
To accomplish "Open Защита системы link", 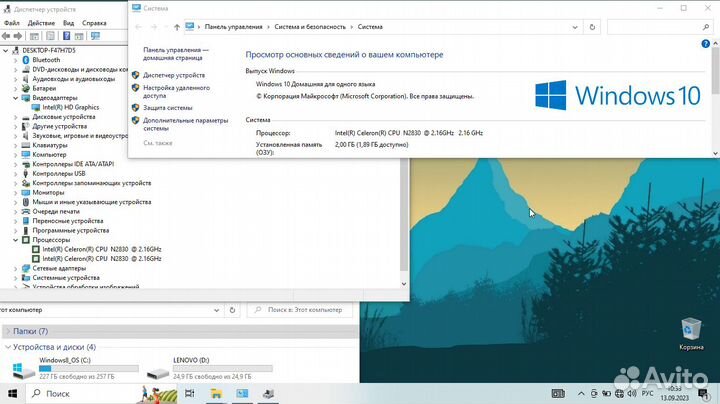I will (168, 107).
